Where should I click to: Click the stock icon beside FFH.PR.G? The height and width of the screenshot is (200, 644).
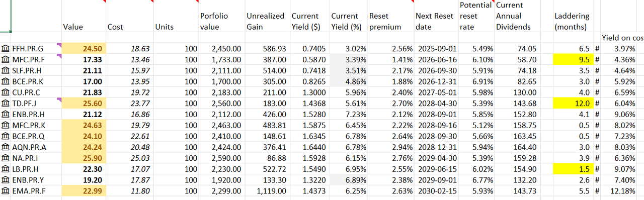pos(6,49)
